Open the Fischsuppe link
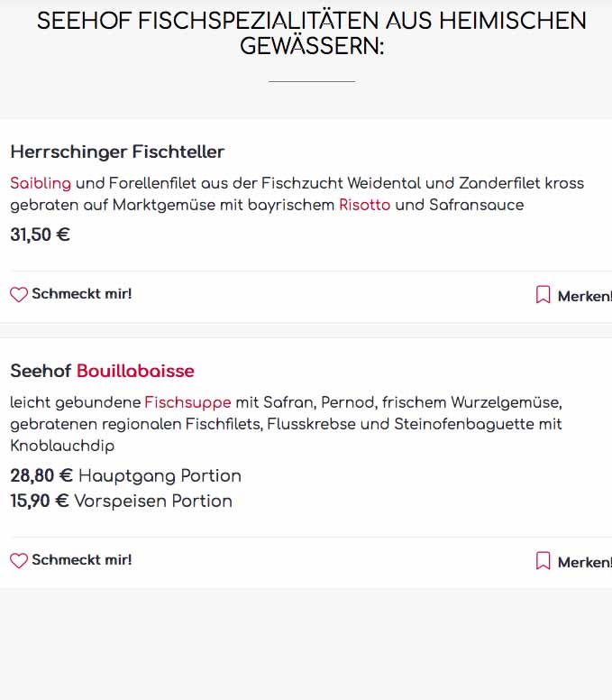 click(187, 401)
